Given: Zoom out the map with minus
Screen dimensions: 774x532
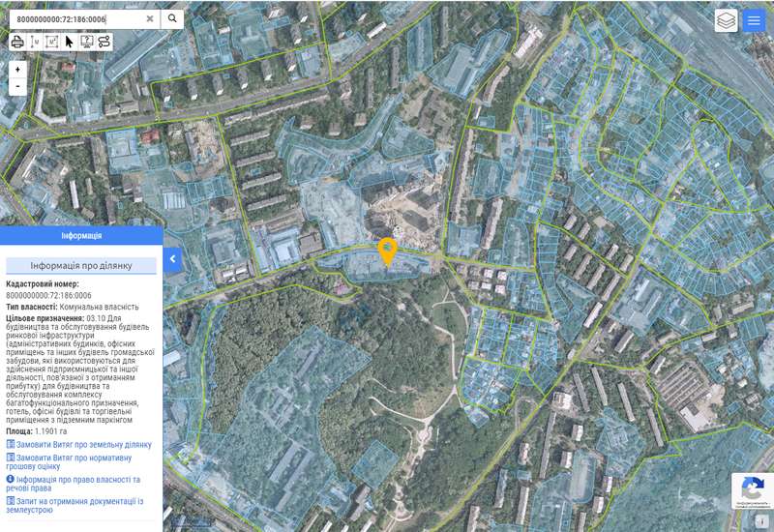Looking at the screenshot, I should pos(17,86).
